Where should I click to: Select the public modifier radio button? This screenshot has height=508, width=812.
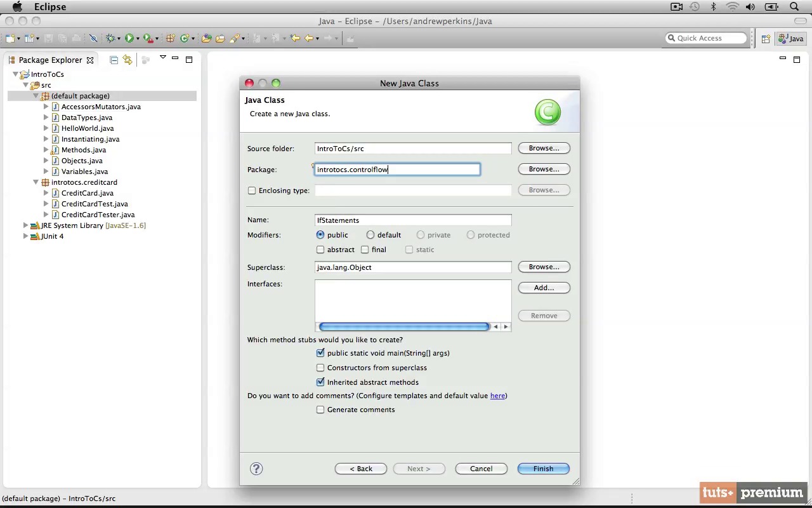(320, 235)
